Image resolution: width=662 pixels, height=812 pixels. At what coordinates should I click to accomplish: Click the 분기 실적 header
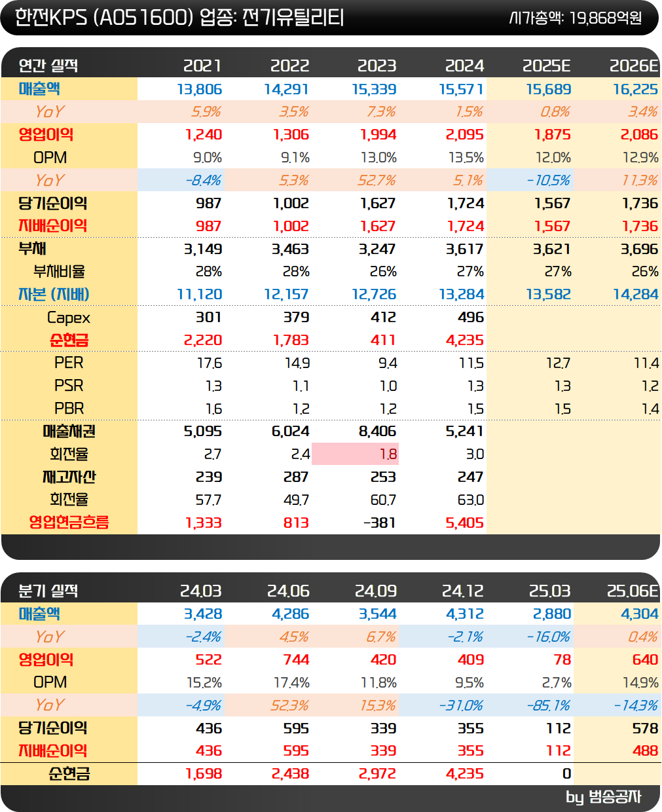click(48, 591)
